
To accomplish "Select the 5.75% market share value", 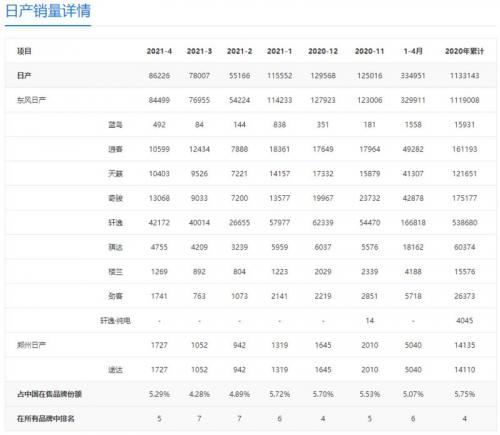I will [465, 394].
